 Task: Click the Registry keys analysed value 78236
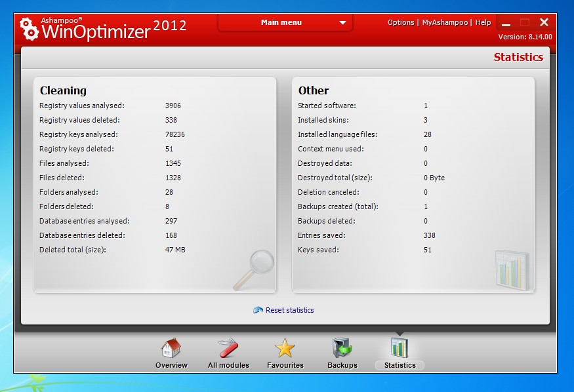(x=175, y=134)
